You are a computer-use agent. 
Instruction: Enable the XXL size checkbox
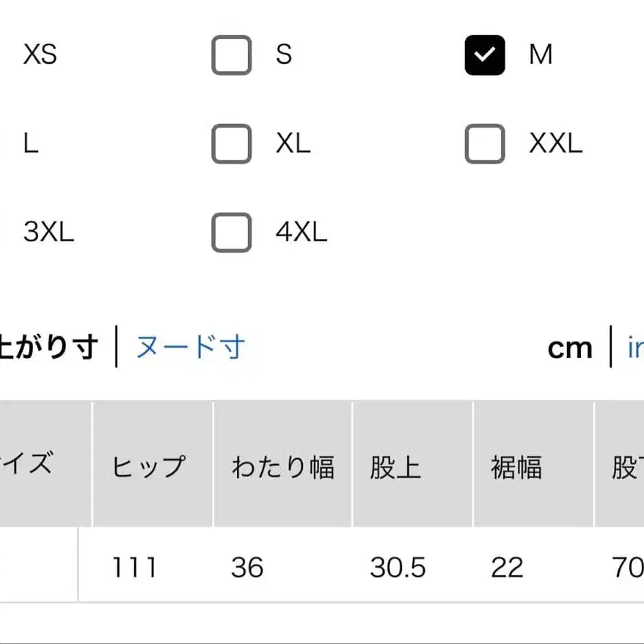click(484, 144)
